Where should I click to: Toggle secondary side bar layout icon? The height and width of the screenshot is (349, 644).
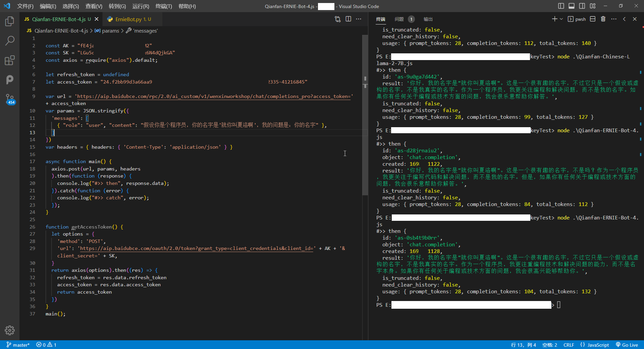click(x=582, y=6)
